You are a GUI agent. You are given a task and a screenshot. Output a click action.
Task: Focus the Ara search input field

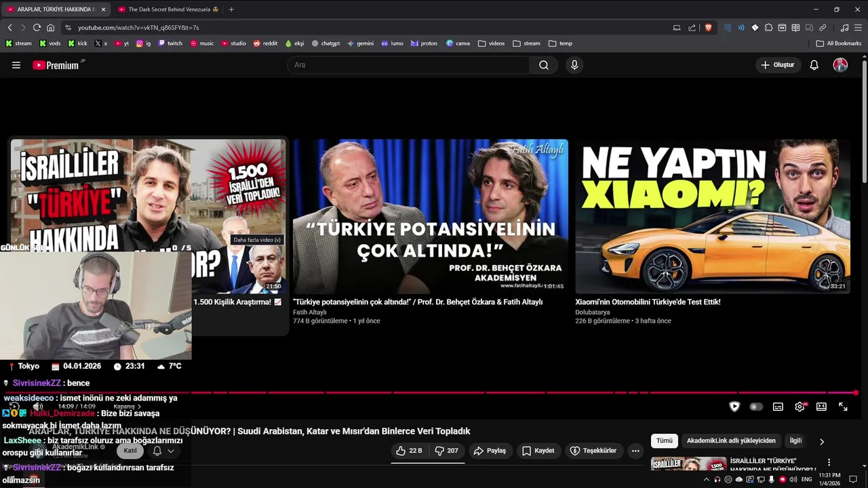tap(409, 65)
